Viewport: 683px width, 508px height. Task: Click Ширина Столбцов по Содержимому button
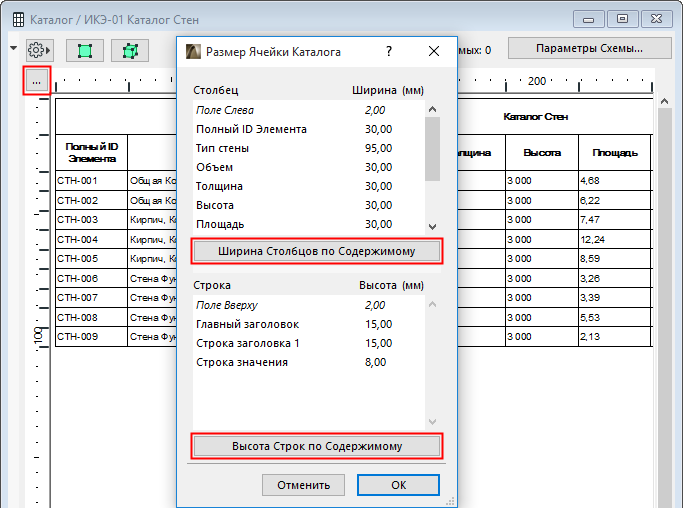(317, 251)
